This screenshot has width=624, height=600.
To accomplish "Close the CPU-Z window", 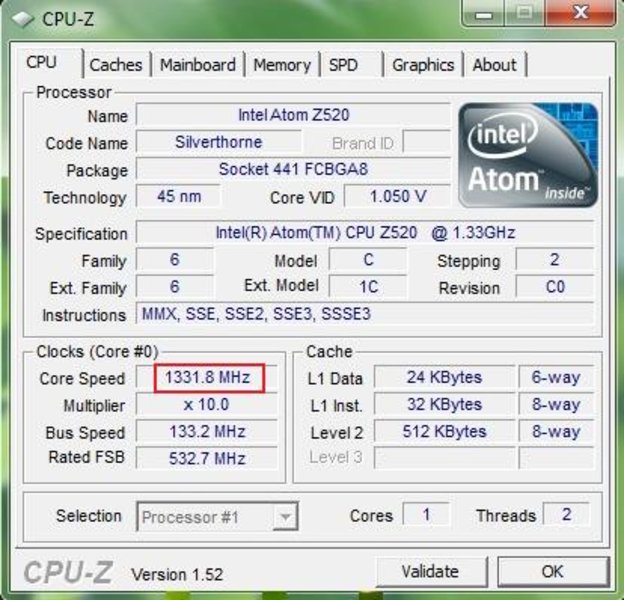I will 580,13.
